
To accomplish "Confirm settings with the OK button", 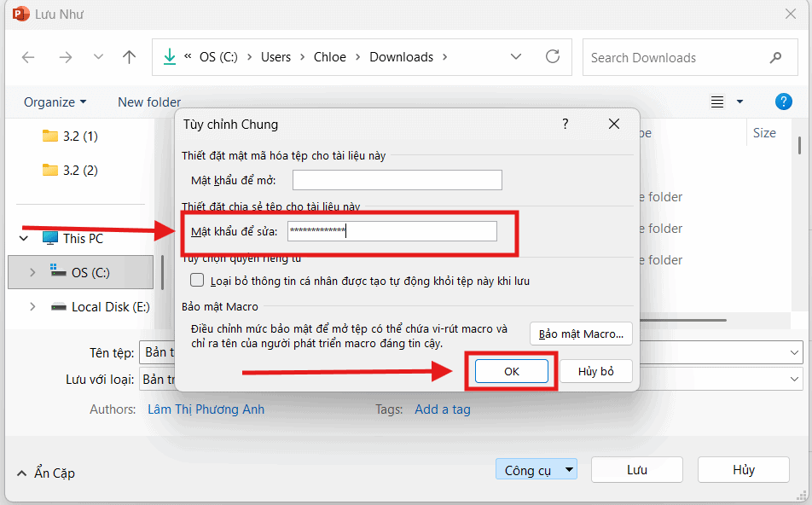I will click(510, 370).
